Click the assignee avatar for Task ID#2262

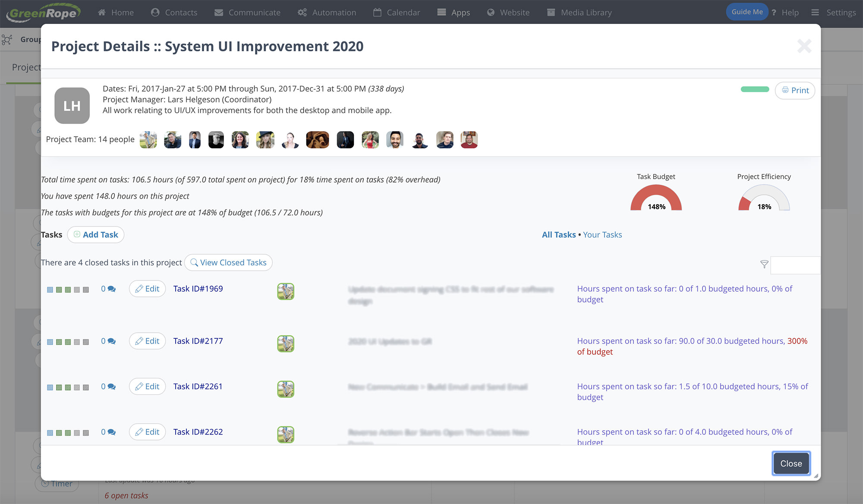pos(286,435)
